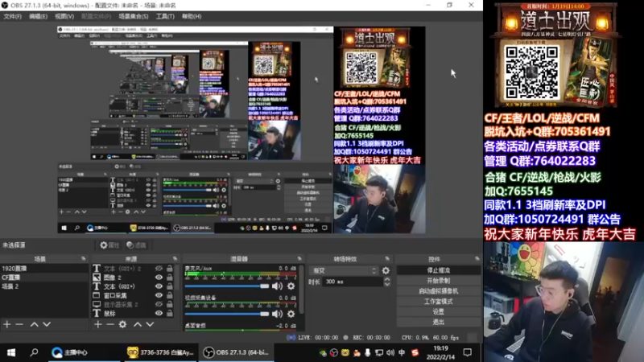Open 属性 for the selected source
644x362 pixels.
coord(109,245)
